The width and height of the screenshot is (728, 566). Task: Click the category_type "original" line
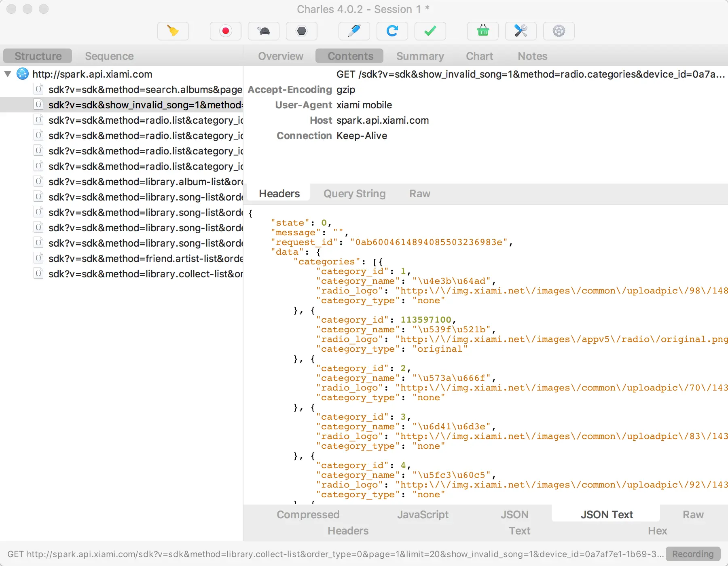coord(392,348)
